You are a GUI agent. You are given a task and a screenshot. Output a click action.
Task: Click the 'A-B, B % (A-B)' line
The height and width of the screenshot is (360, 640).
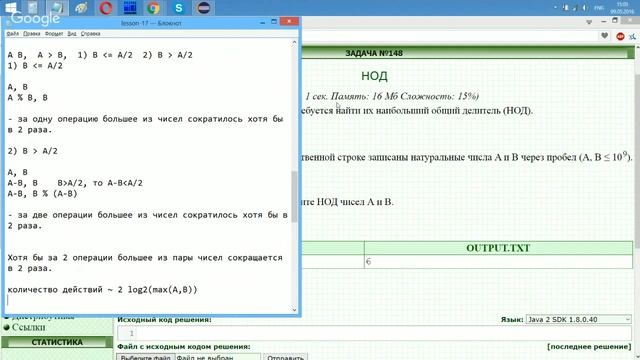click(42, 193)
